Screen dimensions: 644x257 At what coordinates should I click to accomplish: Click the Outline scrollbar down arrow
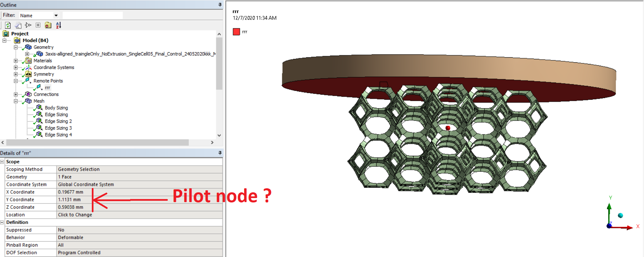tap(219, 135)
